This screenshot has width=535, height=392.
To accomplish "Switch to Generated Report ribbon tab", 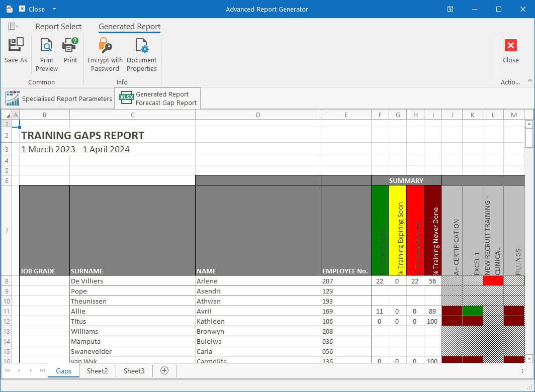I will click(x=129, y=27).
